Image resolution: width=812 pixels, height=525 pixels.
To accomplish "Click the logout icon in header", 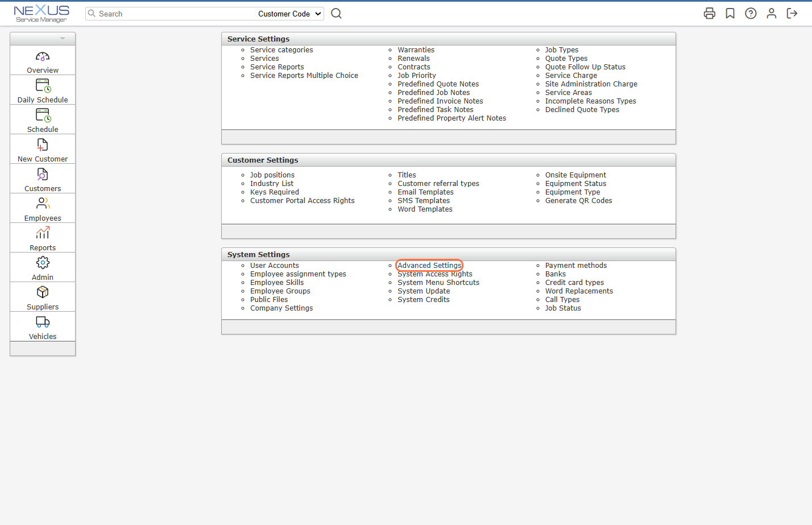I will click(792, 14).
